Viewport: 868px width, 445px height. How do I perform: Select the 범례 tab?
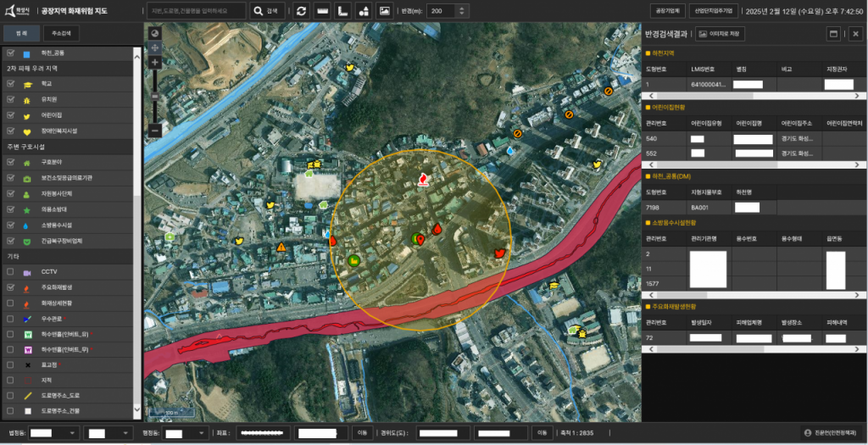pyautogui.click(x=23, y=34)
